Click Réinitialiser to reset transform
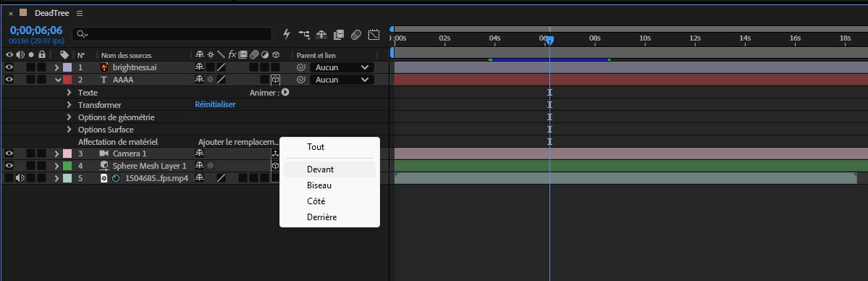The image size is (868, 281). click(215, 105)
